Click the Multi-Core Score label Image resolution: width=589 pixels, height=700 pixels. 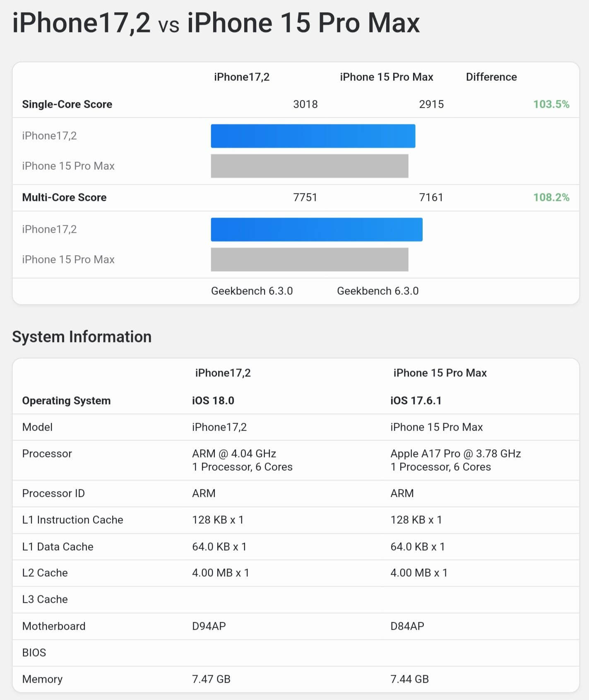(x=64, y=197)
